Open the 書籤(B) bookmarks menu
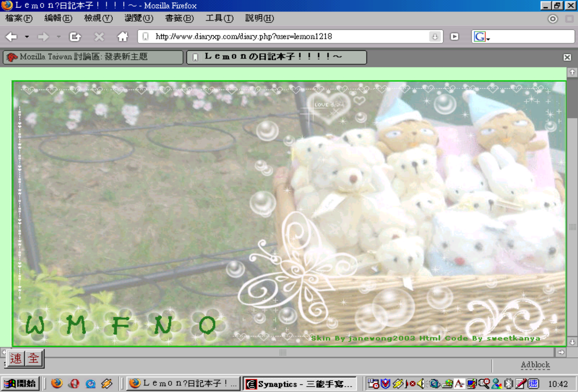Screen dimensions: 578x392 coord(179,18)
